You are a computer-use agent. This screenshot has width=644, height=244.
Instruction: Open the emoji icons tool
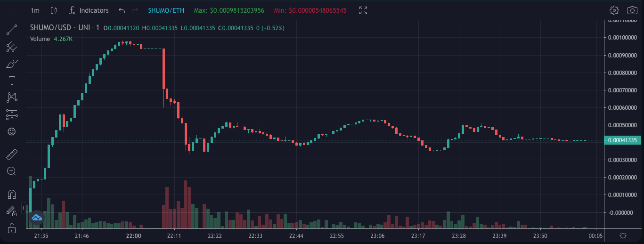(x=12, y=131)
